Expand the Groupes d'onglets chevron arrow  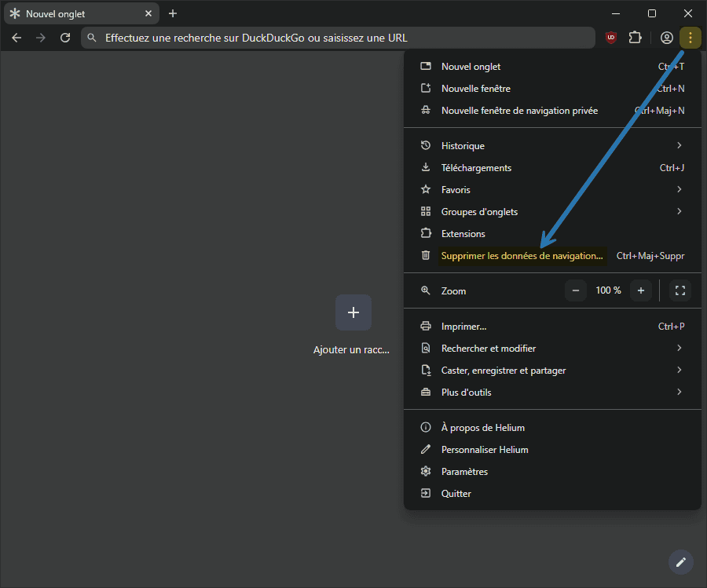tap(679, 211)
